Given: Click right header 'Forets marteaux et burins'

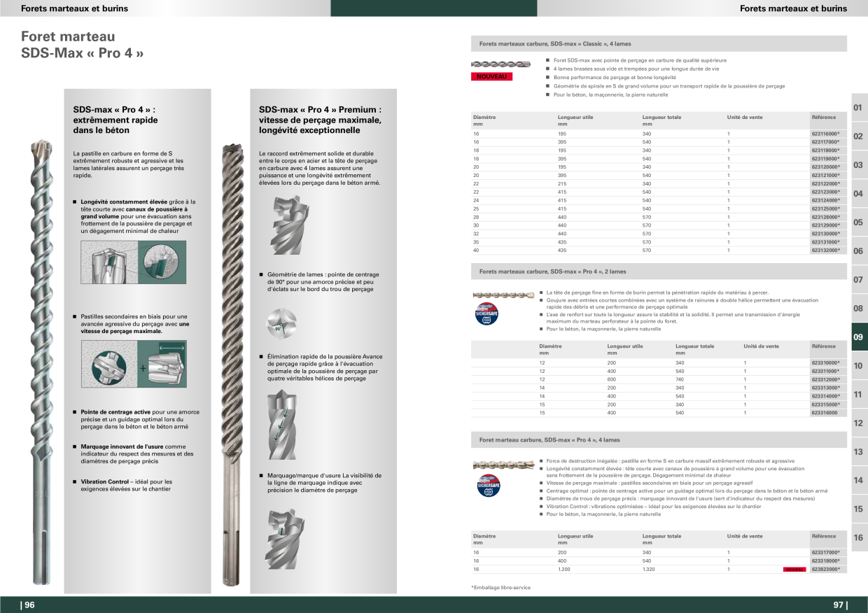Looking at the screenshot, I should pos(793,8).
